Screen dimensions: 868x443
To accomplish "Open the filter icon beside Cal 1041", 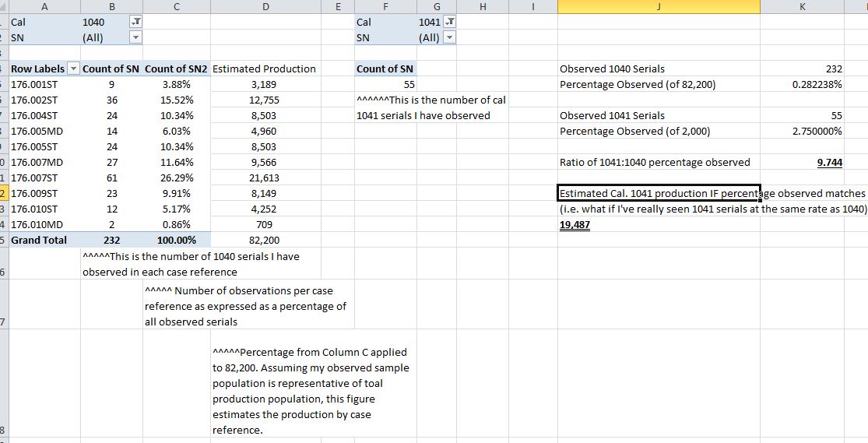I will (449, 23).
